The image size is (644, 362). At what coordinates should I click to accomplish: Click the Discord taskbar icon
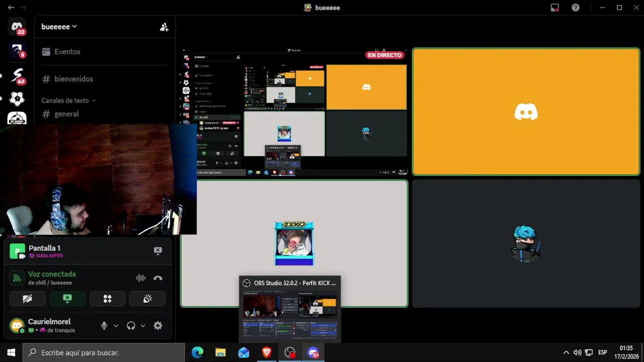click(313, 352)
